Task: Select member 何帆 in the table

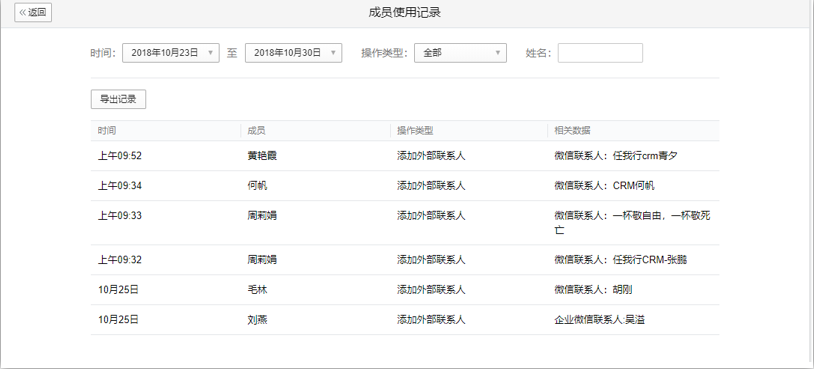Action: (257, 186)
